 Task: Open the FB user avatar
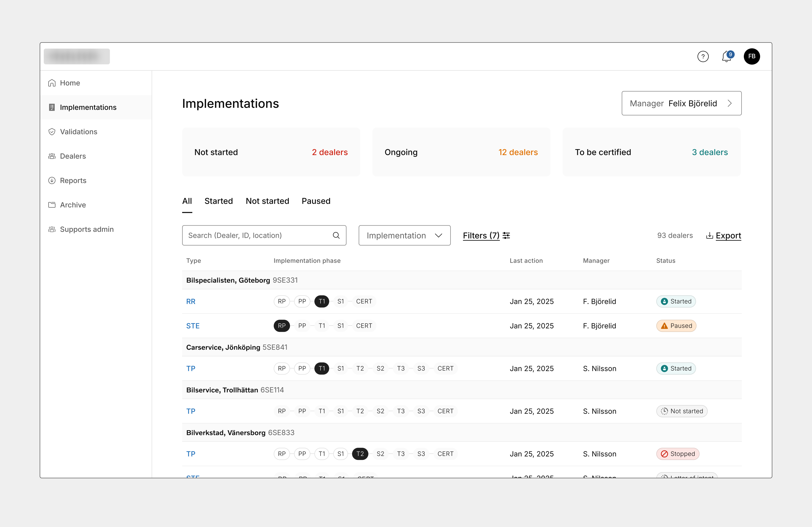pyautogui.click(x=752, y=56)
